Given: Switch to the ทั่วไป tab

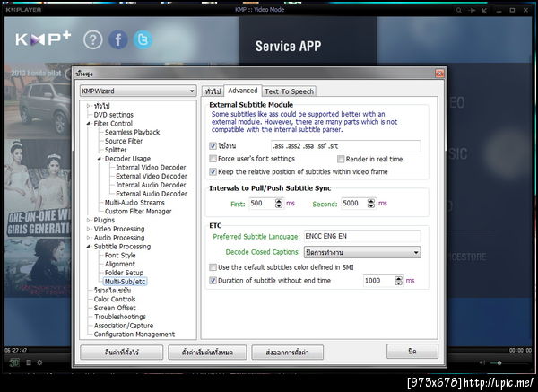Looking at the screenshot, I should [x=213, y=91].
